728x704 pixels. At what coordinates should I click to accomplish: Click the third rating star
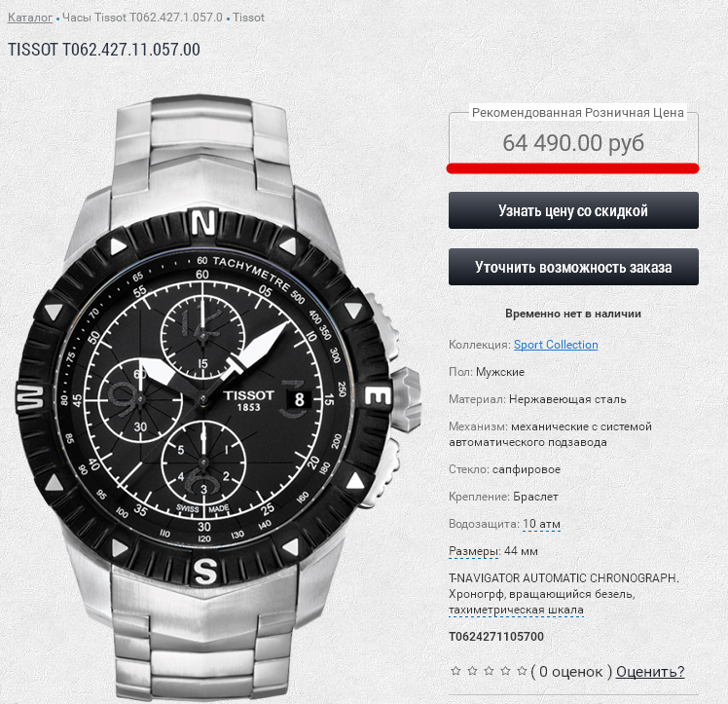[489, 671]
